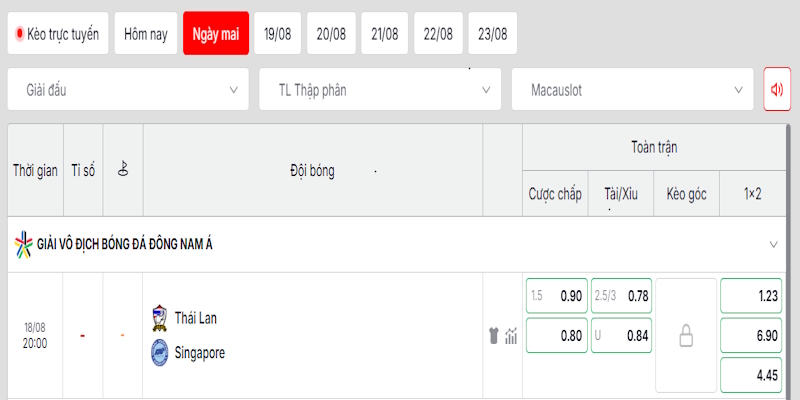Switch to the Hôm nay tab

[146, 34]
